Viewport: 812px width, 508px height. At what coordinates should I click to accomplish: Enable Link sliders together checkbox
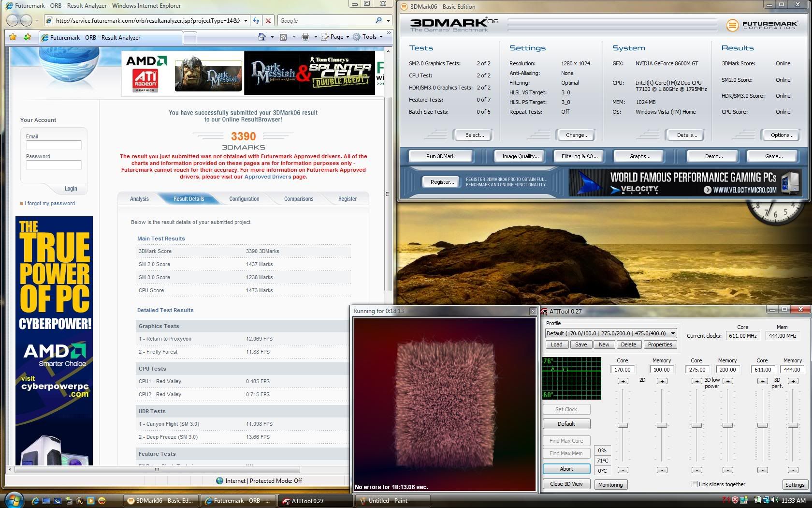tap(695, 484)
